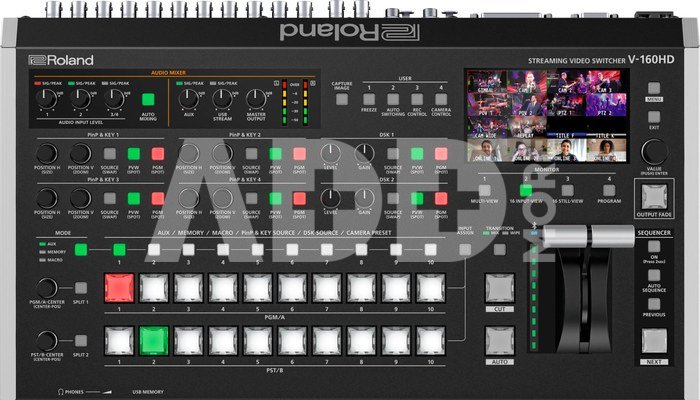
Task: Select MONITOR 1 MULTI-VIEW button
Action: 484,191
